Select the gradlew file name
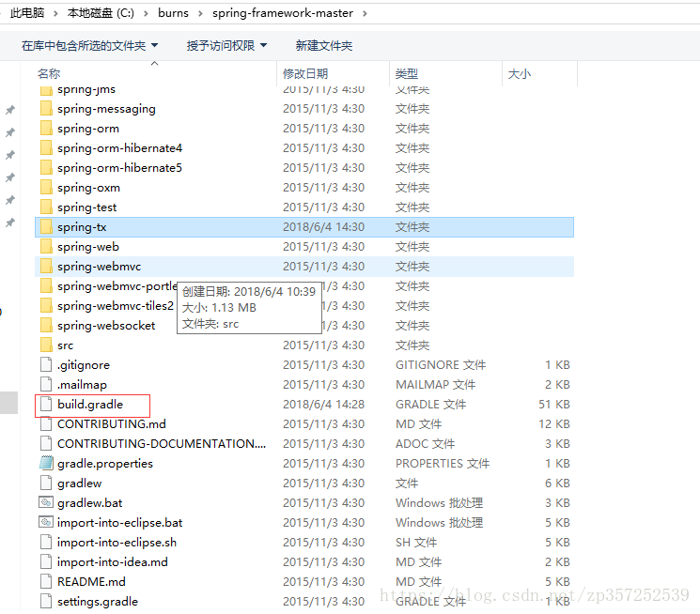 pyautogui.click(x=80, y=484)
